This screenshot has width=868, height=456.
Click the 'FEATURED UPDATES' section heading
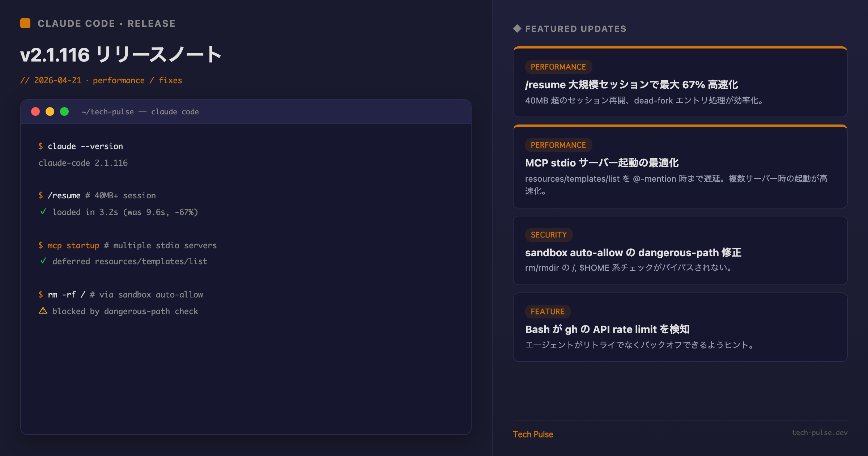pos(576,29)
